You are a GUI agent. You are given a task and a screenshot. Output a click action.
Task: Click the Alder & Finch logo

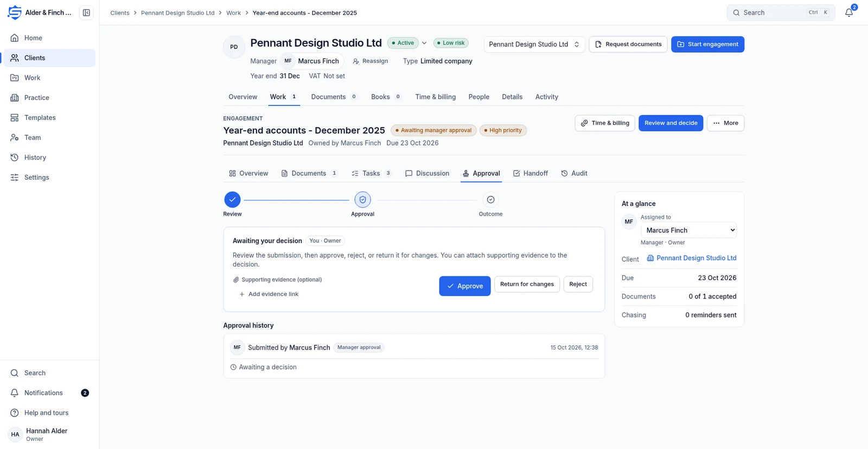15,12
